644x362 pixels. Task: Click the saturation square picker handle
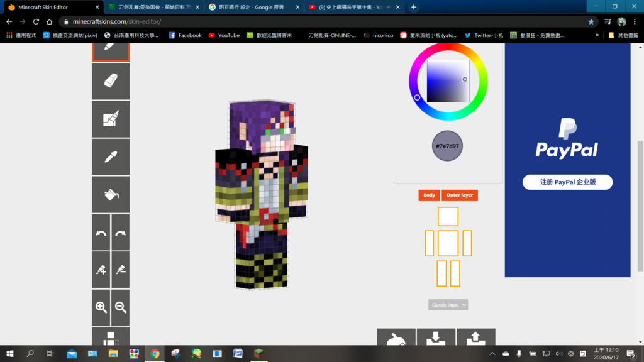[465, 79]
